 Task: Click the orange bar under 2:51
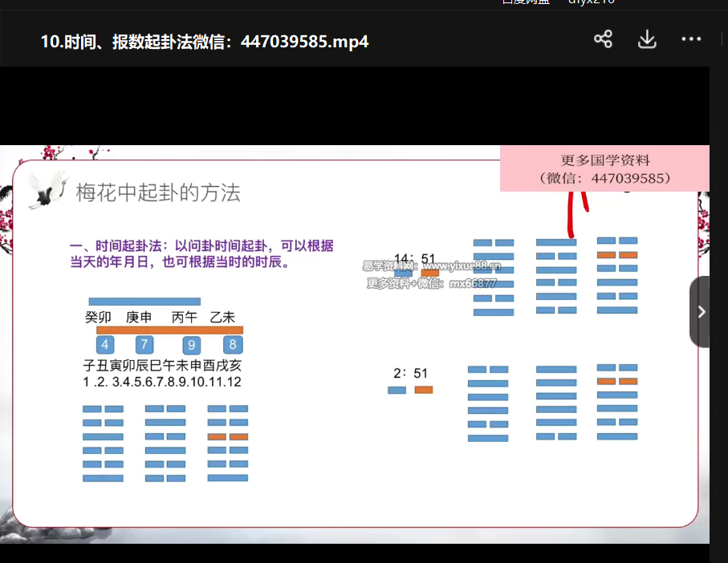423,390
